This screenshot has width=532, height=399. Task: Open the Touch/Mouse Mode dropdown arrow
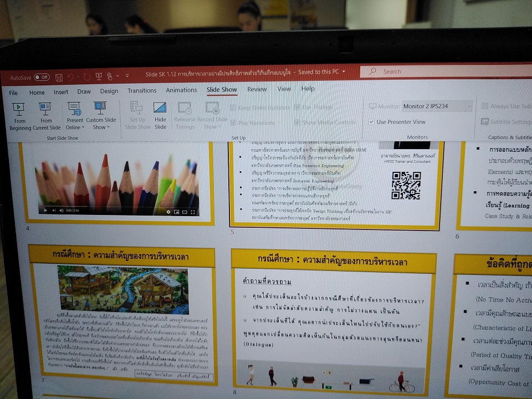click(x=117, y=76)
